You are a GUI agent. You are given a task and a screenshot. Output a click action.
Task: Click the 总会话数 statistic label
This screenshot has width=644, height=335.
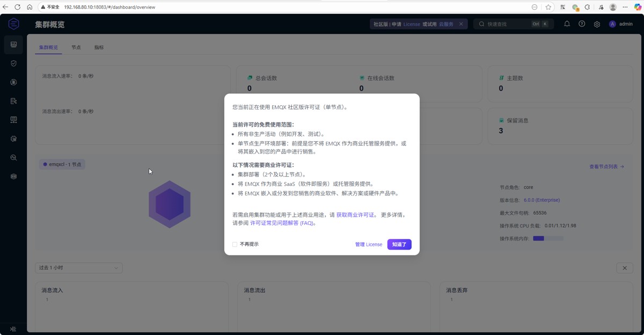[266, 78]
